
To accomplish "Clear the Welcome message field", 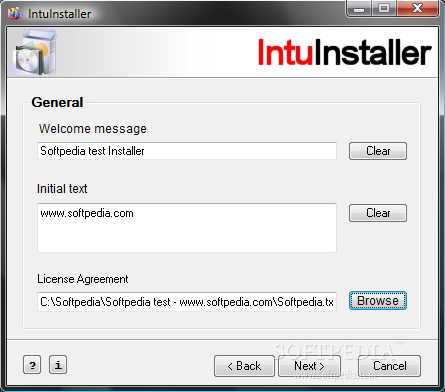I will [378, 151].
